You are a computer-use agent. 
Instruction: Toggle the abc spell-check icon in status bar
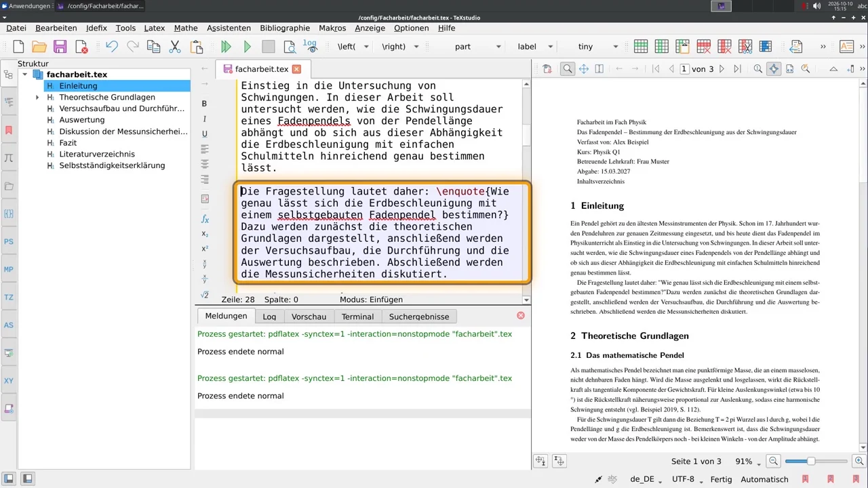[x=613, y=479]
